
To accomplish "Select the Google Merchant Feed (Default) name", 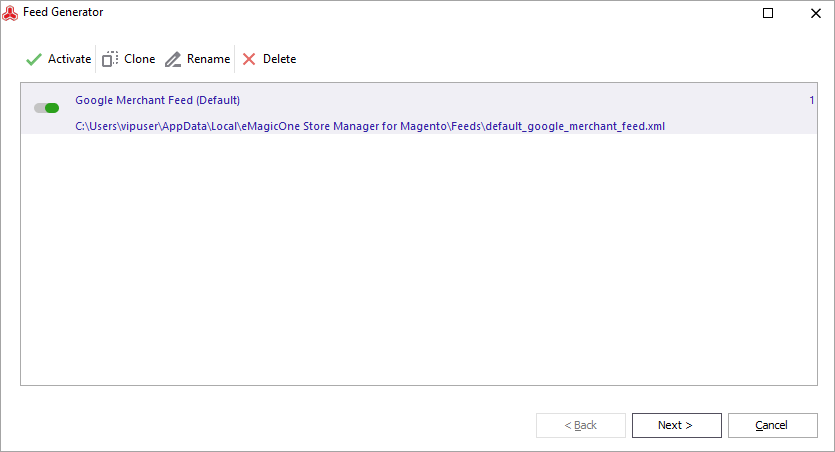I will [157, 100].
